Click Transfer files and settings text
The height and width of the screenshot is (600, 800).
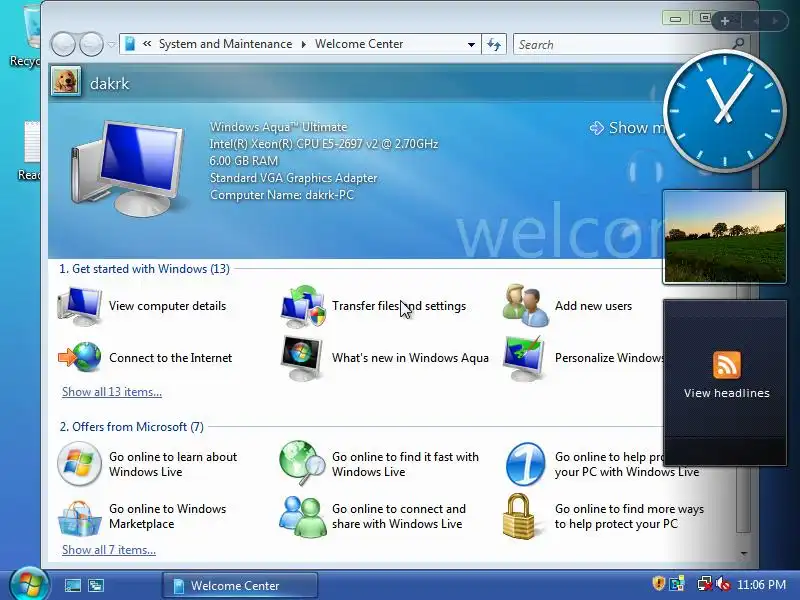399,306
